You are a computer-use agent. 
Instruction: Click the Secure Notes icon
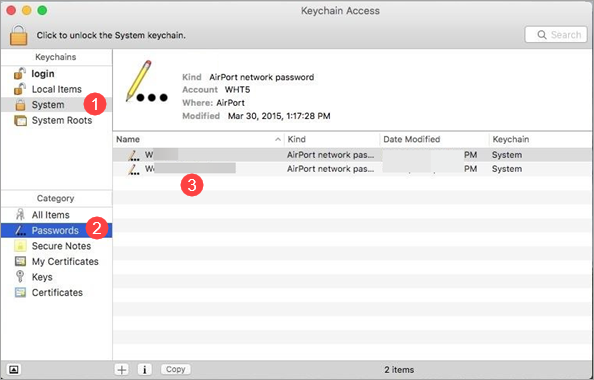pos(20,246)
